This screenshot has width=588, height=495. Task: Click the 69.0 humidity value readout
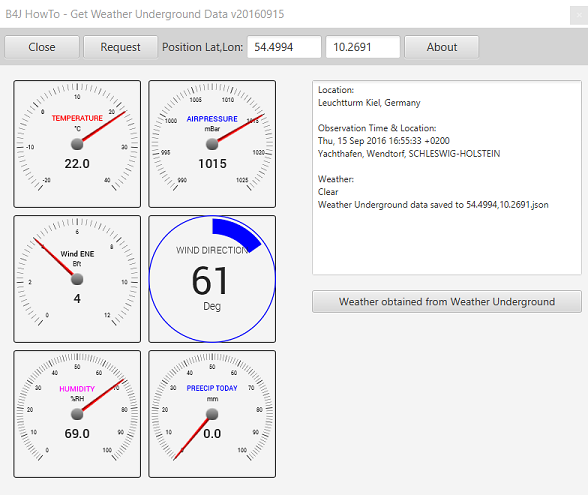click(77, 434)
